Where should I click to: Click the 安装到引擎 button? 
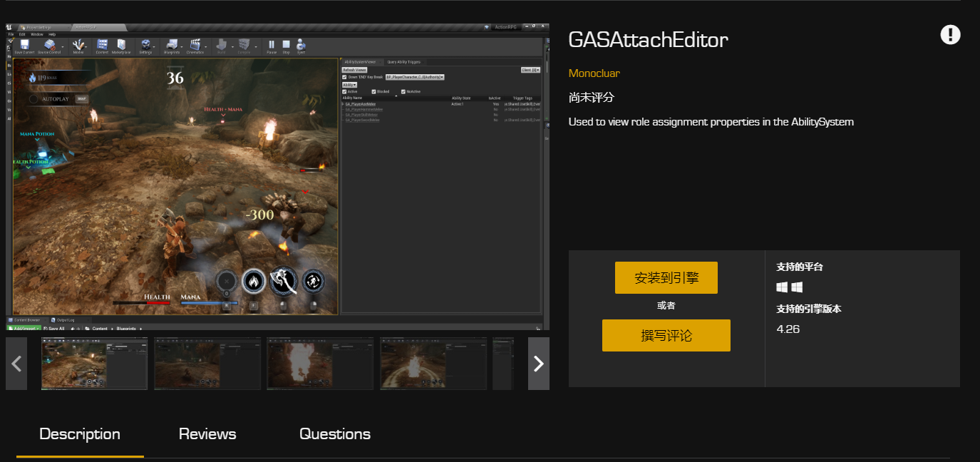pos(666,277)
